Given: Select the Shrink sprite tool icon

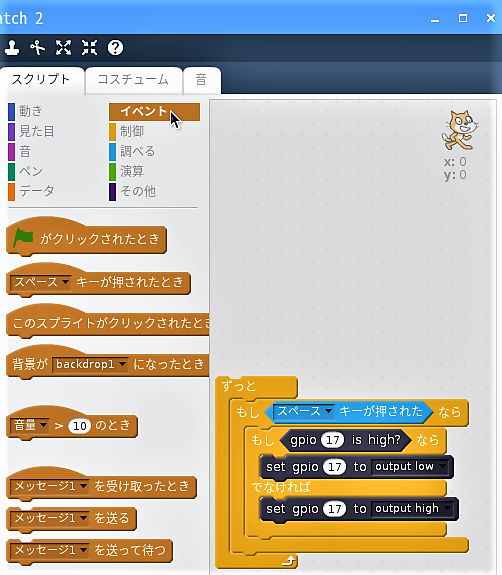Looking at the screenshot, I should click(x=89, y=48).
